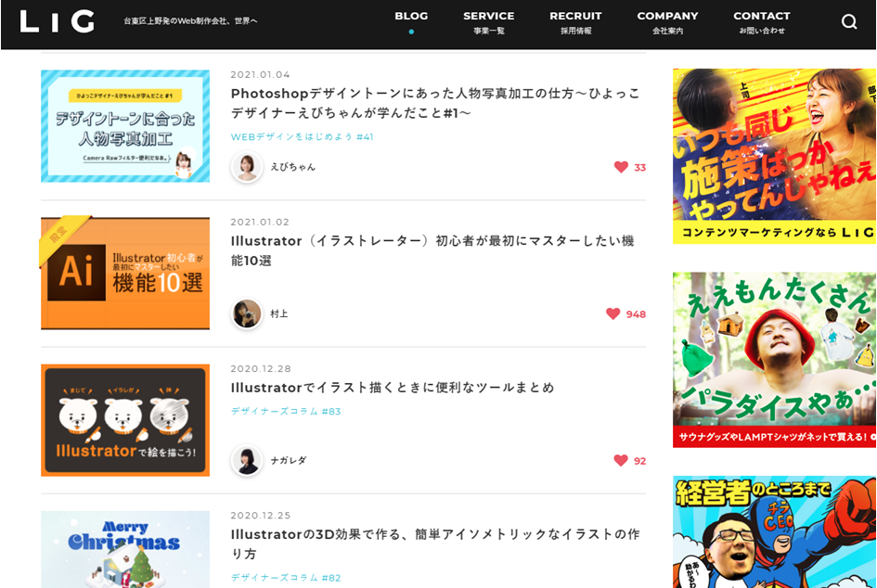
Task: Open WEBデザインをはじめよう #41 series link
Action: click(302, 137)
